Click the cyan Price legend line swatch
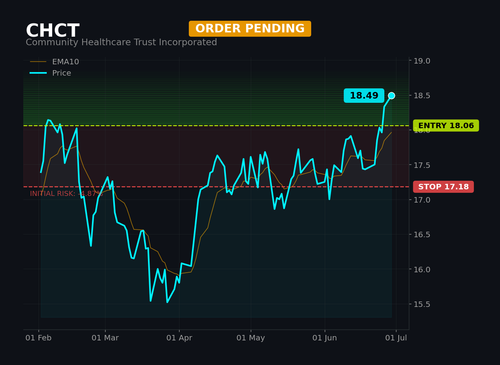The image size is (500, 365). pyautogui.click(x=38, y=73)
